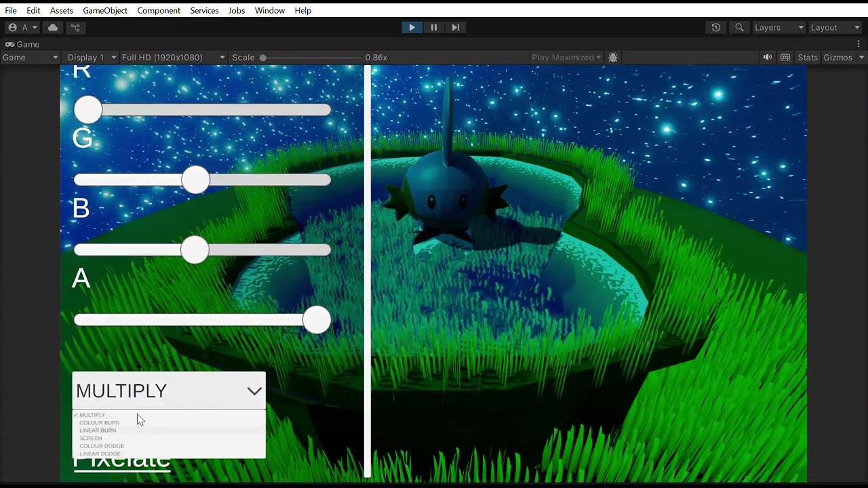Toggle Gizmos in the Game view

[x=837, y=58]
